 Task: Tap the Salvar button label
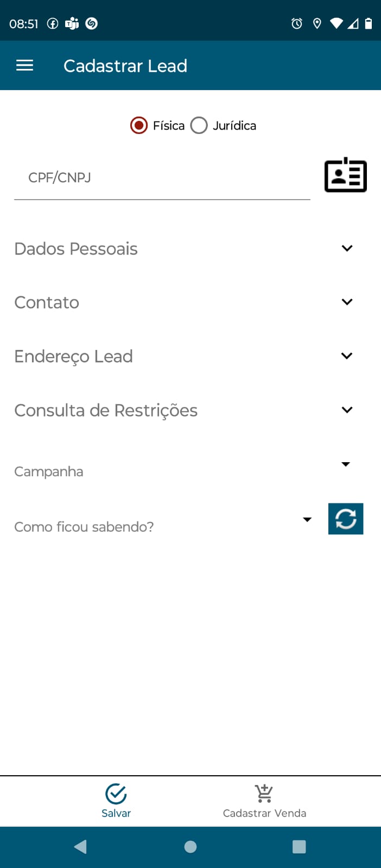tap(116, 813)
